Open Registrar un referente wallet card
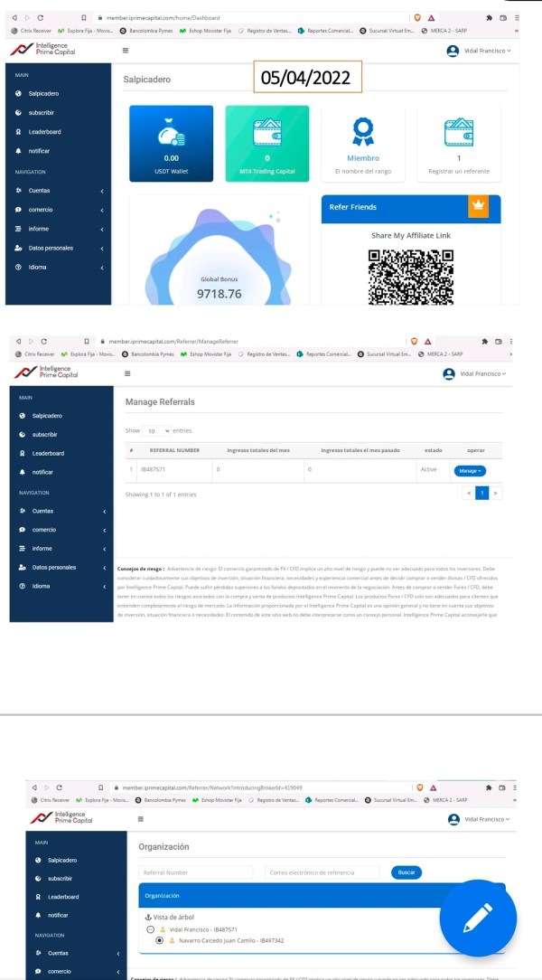The width and height of the screenshot is (542, 980). (x=459, y=143)
